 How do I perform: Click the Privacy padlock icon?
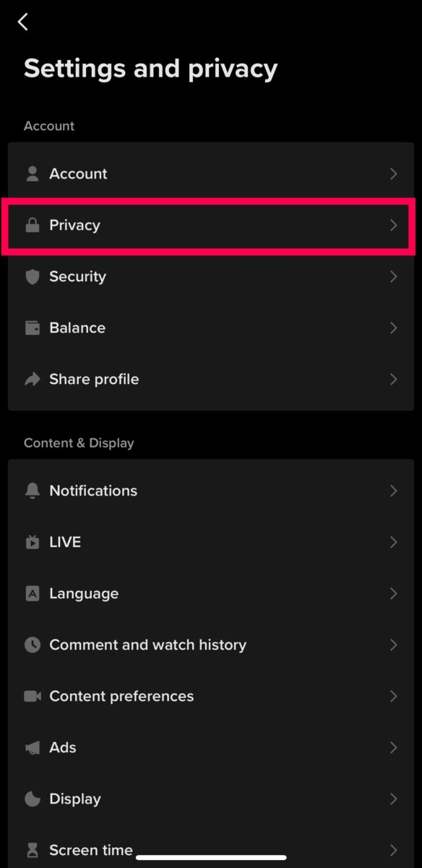[x=32, y=225]
